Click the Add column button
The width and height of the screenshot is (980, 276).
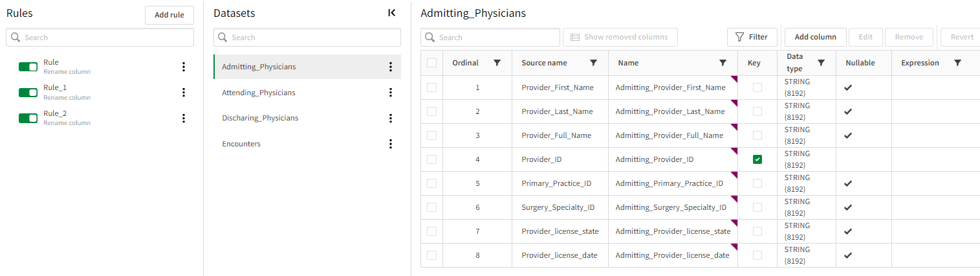(x=816, y=37)
